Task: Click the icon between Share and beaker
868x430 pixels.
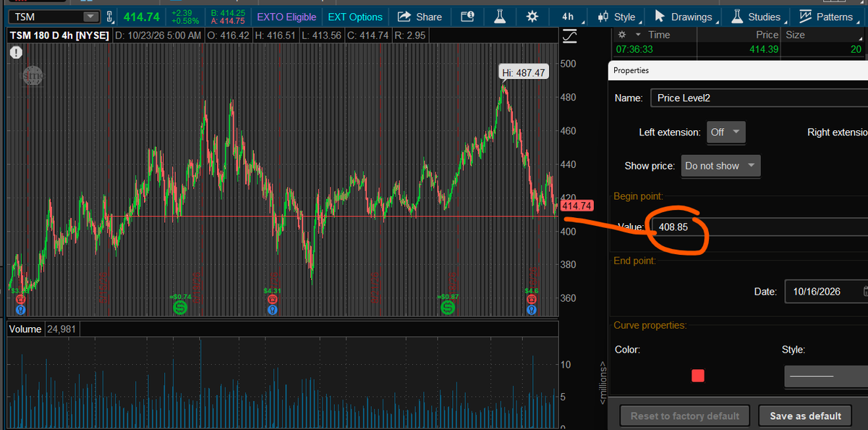Action: pos(467,17)
